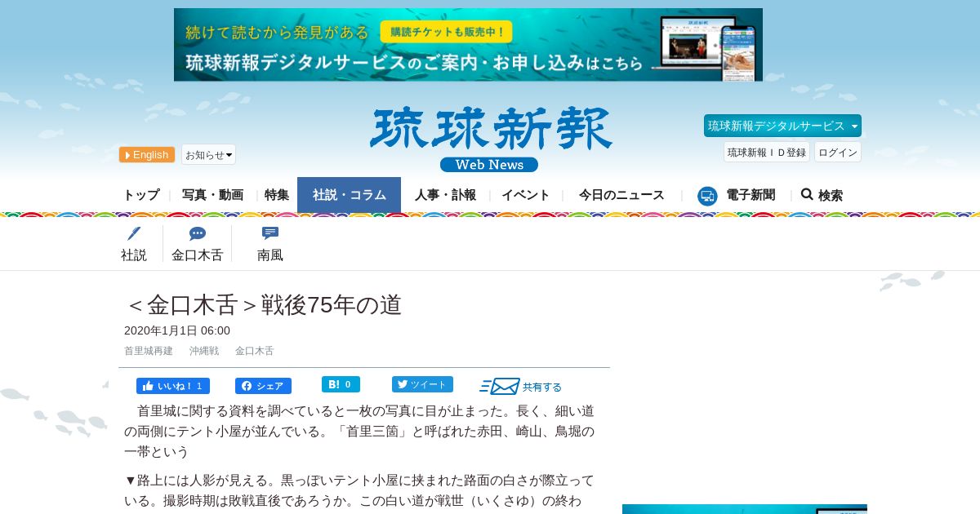Click the magnifying glass search icon
The width and height of the screenshot is (980, 514).
coord(807,194)
